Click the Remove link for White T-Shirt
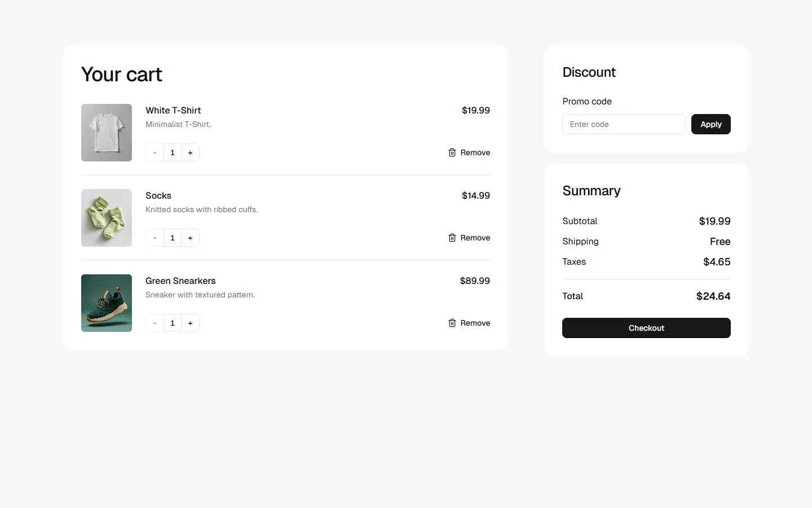Screen dimensions: 812x508 click(475, 152)
